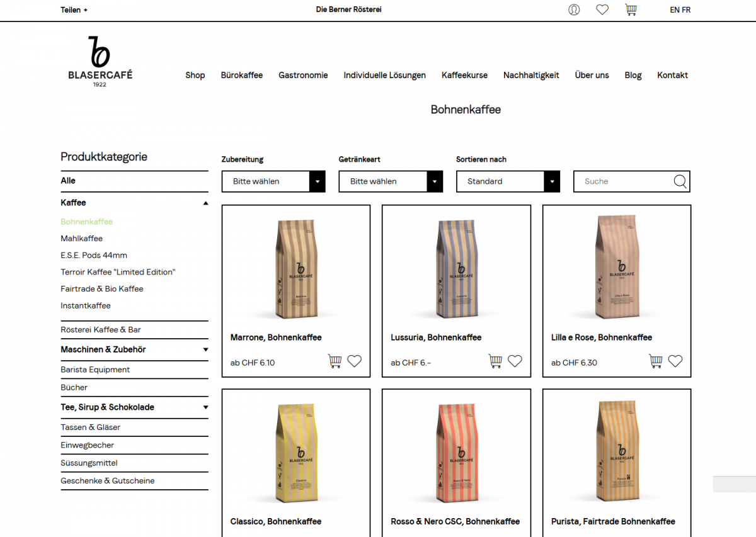Click the Blasercafé logo
This screenshot has width=756, height=537.
click(100, 61)
